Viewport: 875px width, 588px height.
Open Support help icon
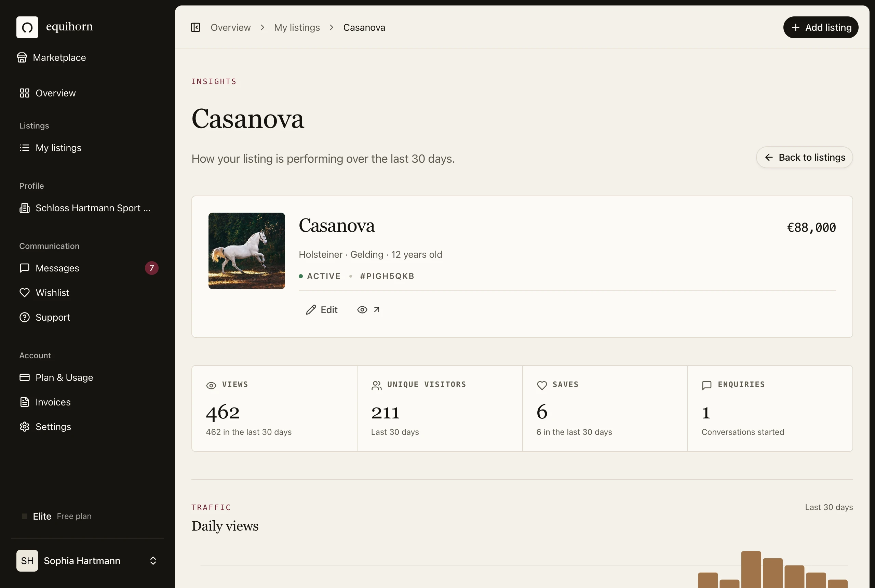point(24,317)
